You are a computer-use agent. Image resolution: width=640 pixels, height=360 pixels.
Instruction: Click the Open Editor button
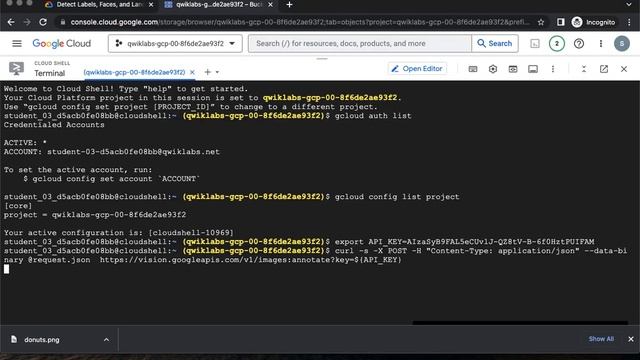(x=417, y=69)
